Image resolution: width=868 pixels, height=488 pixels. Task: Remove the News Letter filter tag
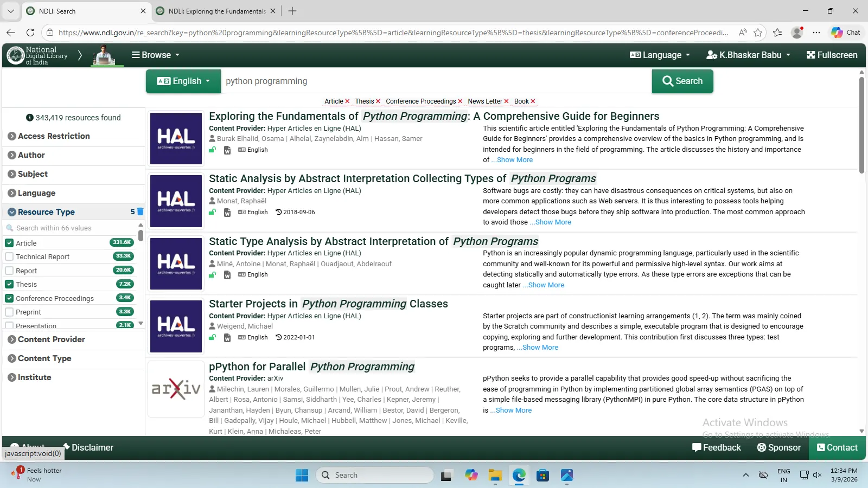[506, 101]
